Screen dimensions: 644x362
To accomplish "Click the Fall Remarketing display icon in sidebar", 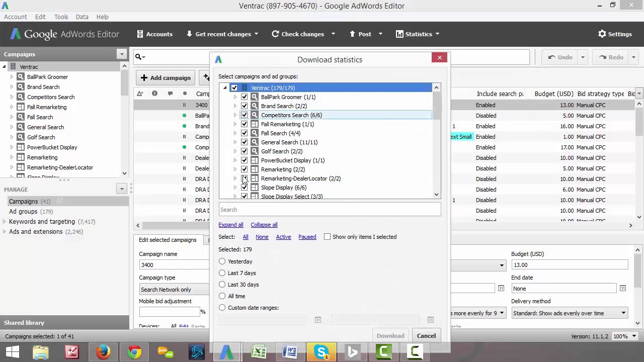I will (21, 107).
